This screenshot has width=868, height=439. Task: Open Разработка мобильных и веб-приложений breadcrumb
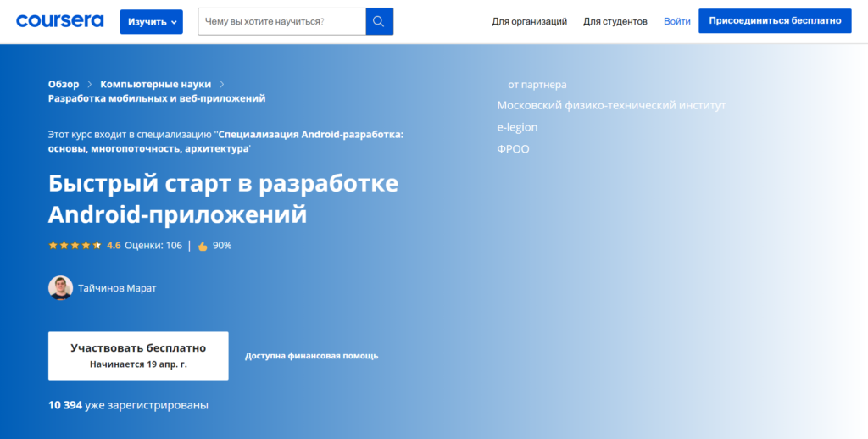click(x=157, y=98)
